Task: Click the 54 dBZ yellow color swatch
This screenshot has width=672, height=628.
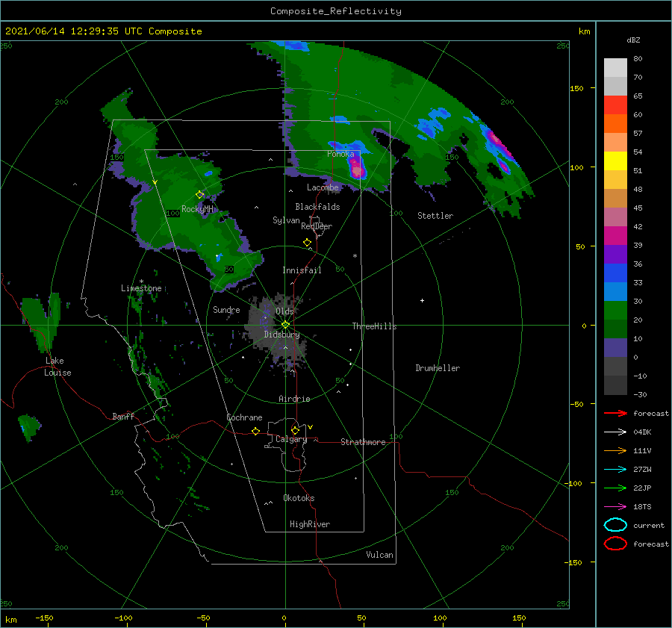Action: tap(615, 161)
